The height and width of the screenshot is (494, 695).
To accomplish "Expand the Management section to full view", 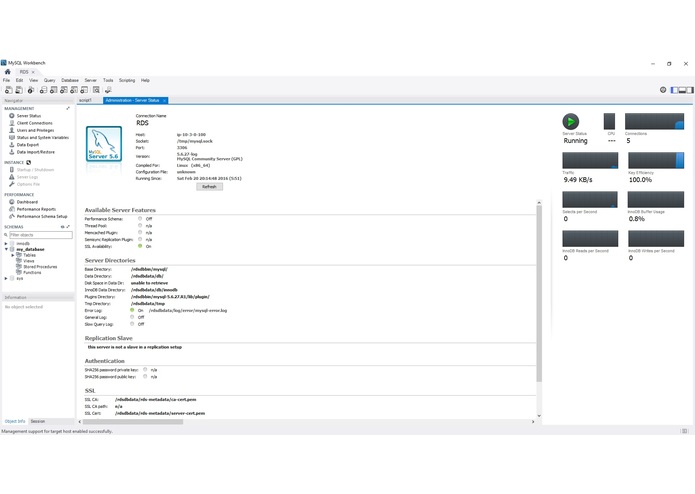I will coord(68,109).
